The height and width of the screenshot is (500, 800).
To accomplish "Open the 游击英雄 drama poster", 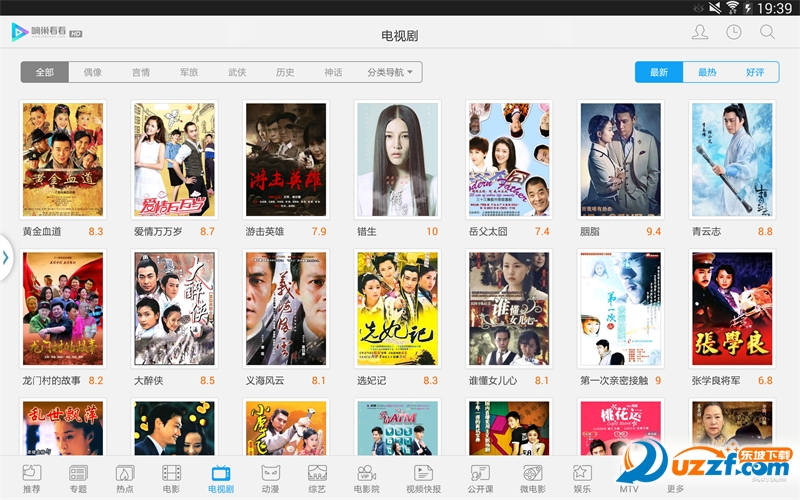I will coord(285,160).
